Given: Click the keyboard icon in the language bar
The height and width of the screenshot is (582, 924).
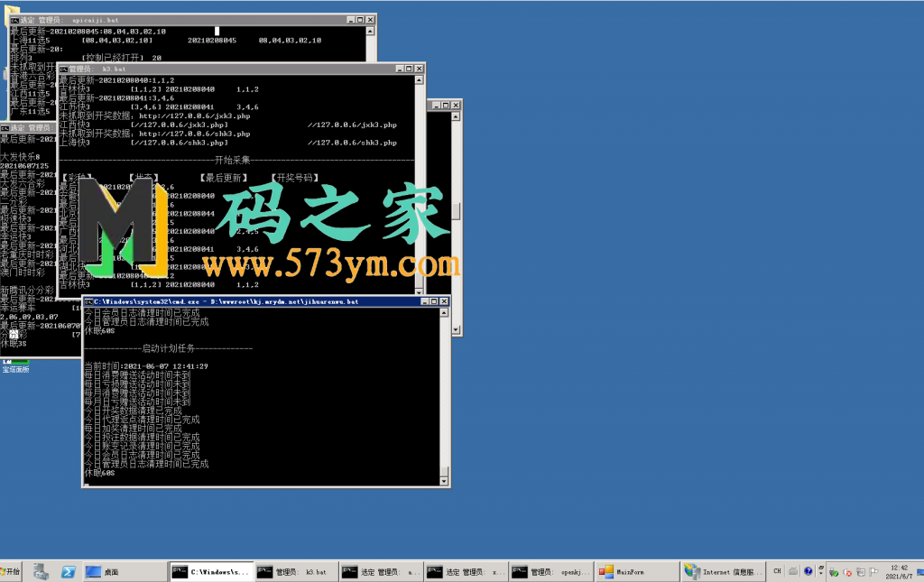Looking at the screenshot, I should tap(793, 571).
